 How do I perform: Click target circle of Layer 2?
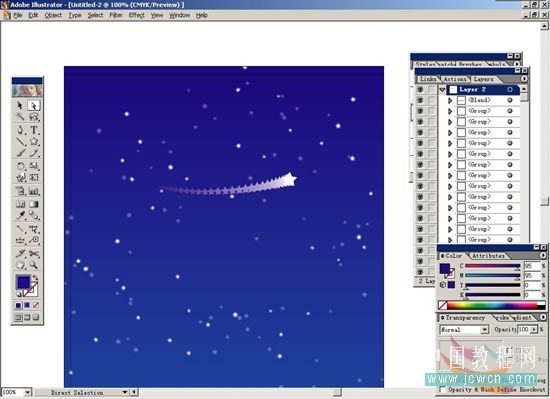(510, 90)
